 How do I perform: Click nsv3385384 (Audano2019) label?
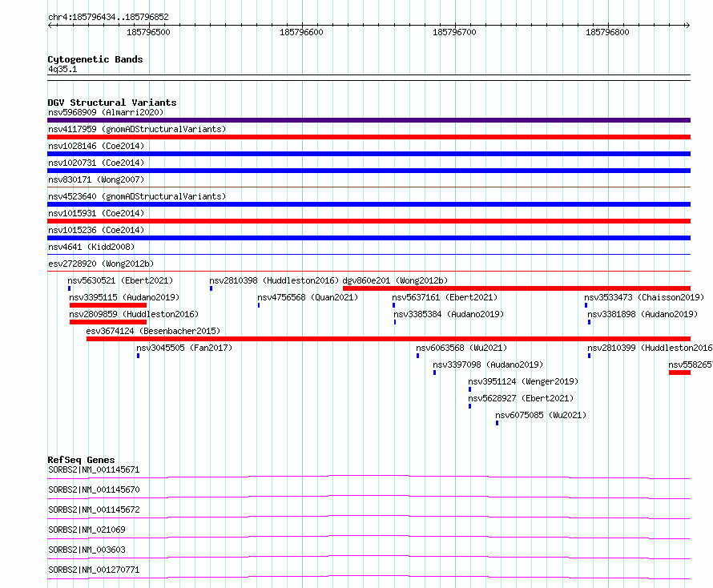coord(449,314)
